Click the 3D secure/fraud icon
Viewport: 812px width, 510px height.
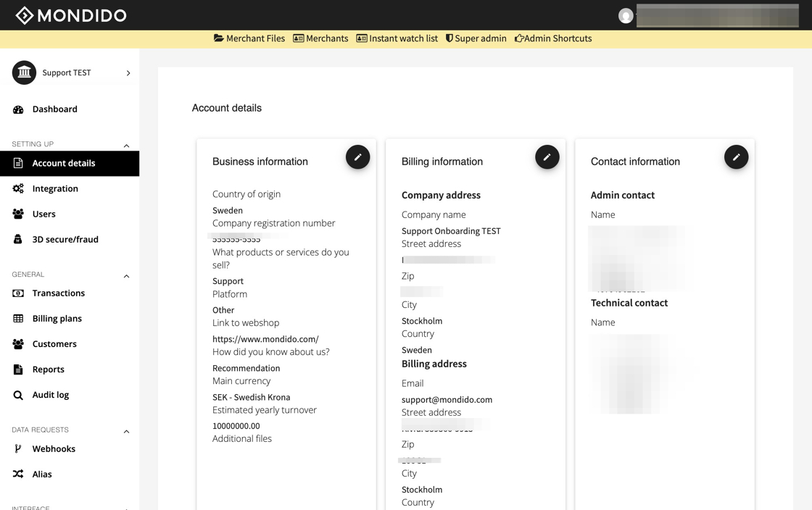click(x=17, y=239)
